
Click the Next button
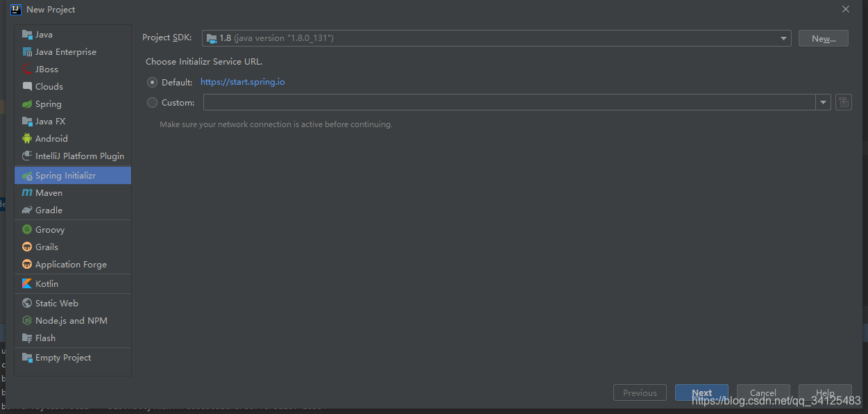coord(701,392)
